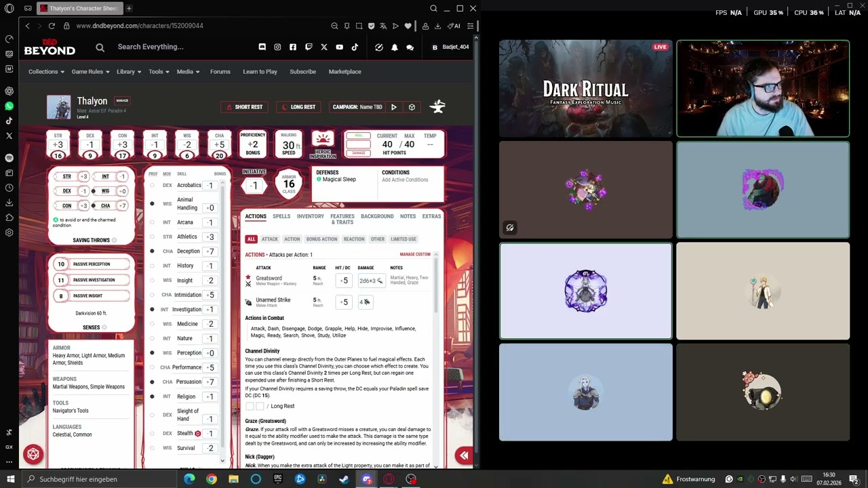Click Thalyon's character portrait
The height and width of the screenshot is (488, 868).
coord(59,107)
